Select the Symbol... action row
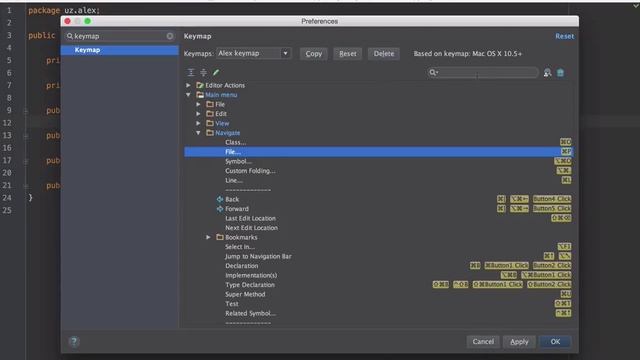 click(x=378, y=161)
